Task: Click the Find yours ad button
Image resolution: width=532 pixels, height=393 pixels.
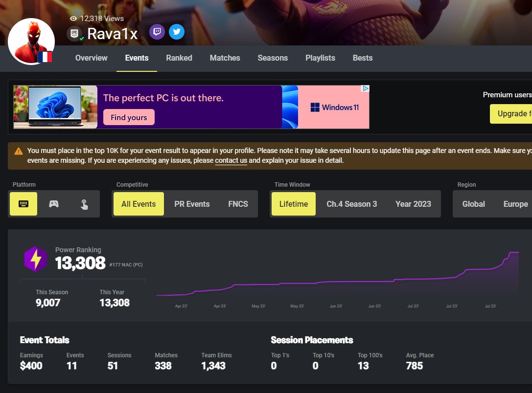Action: (x=129, y=117)
